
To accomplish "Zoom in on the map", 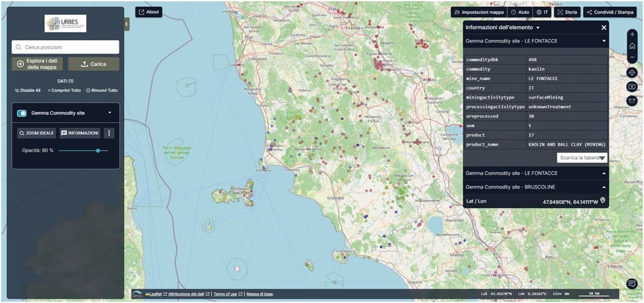I will pyautogui.click(x=632, y=34).
